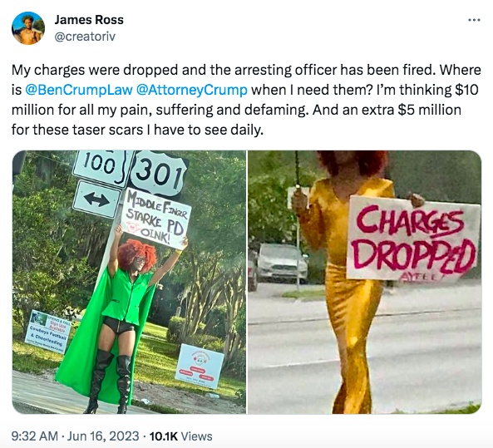Open James Ross's round profile avatar
This screenshot has height=448, width=493.
click(x=28, y=28)
